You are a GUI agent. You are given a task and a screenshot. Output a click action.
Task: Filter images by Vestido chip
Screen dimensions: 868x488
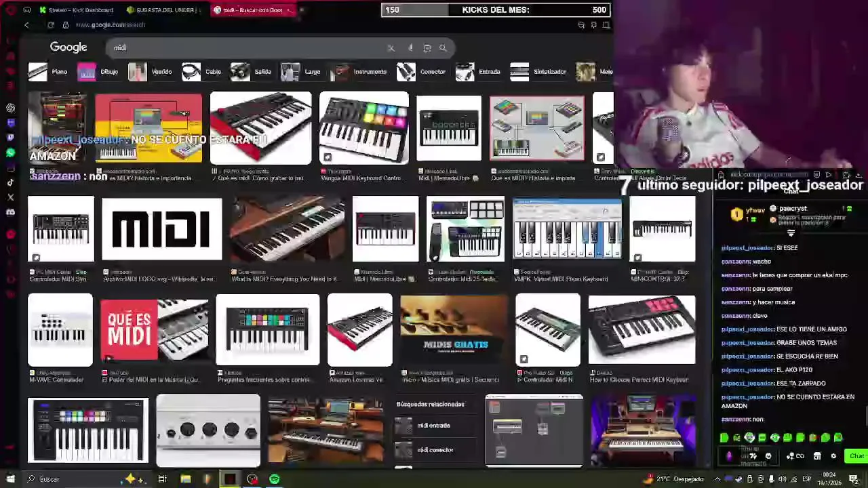[x=151, y=72]
